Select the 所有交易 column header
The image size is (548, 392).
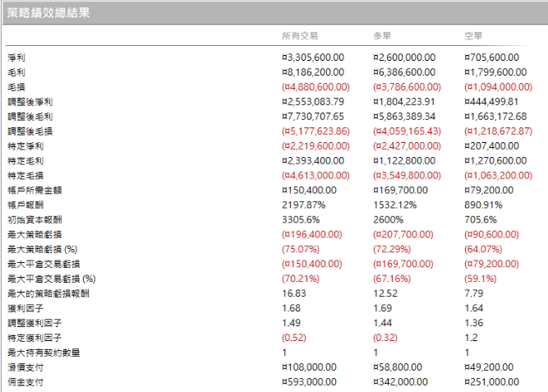point(299,36)
